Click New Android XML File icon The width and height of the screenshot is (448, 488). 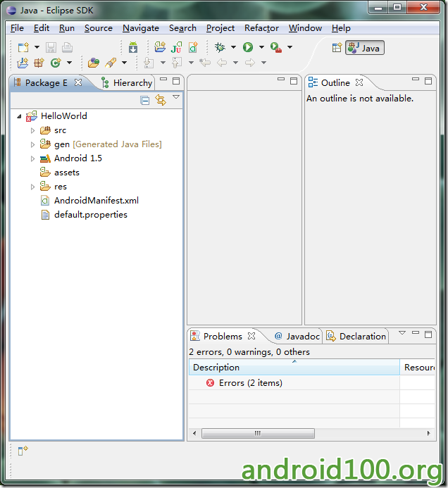[x=193, y=47]
